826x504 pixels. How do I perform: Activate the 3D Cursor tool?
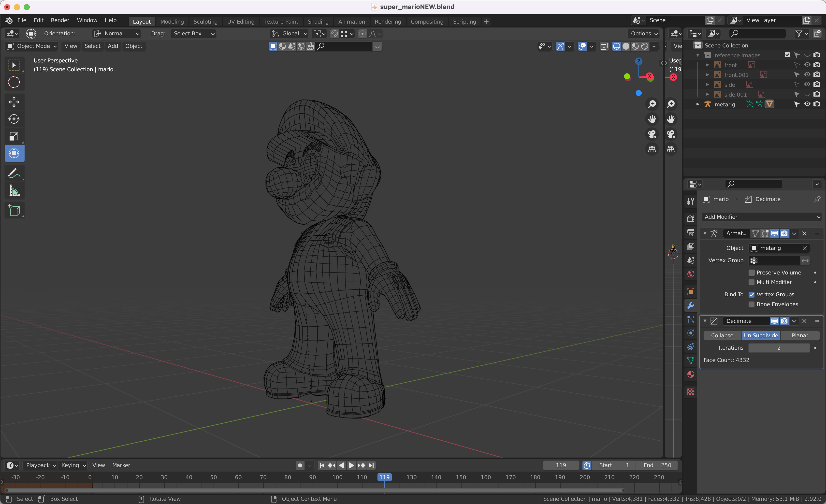(14, 82)
